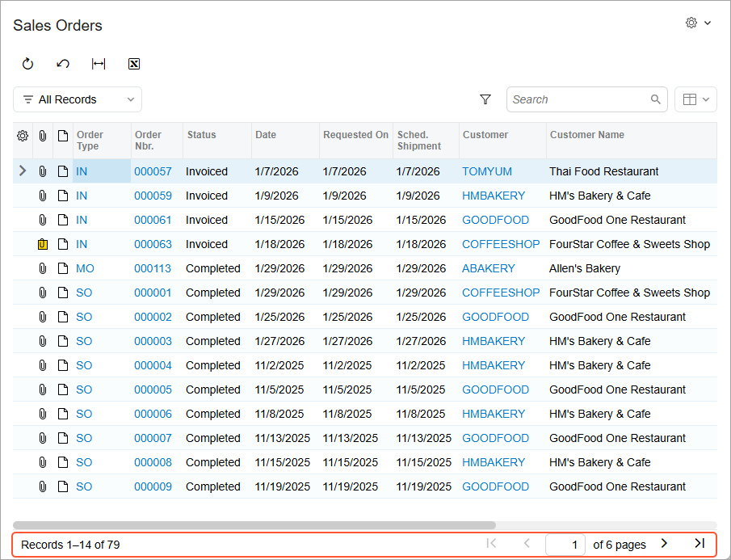Viewport: 731px width, 560px height.
Task: Open the MO order type link
Action: click(85, 268)
